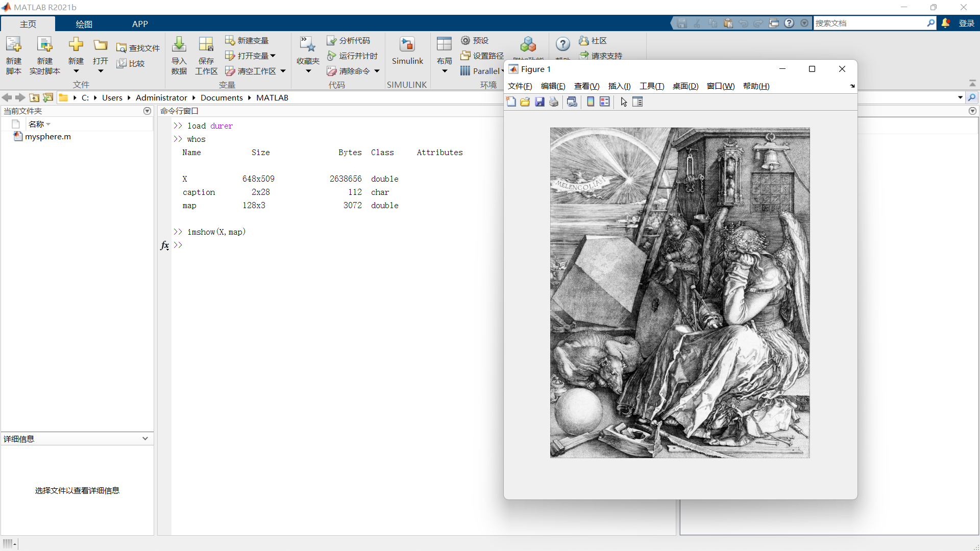
Task: Click the Favorites (收藏夹) icon
Action: click(x=308, y=44)
